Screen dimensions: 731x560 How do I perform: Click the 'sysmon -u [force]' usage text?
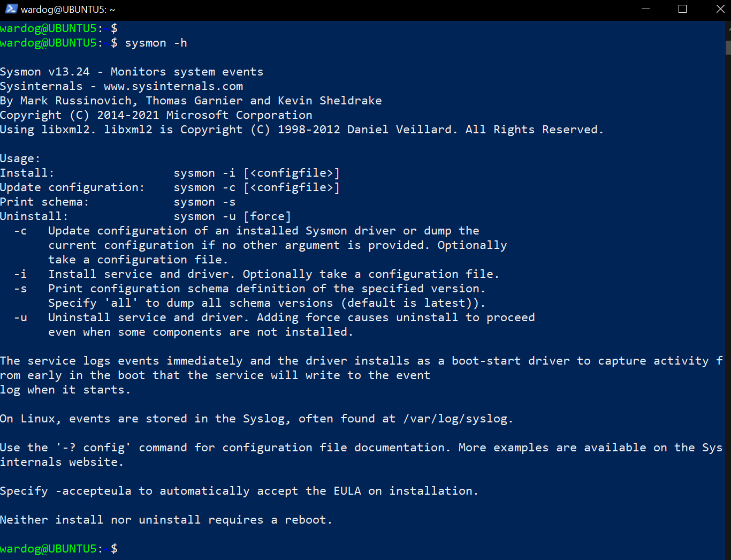coord(232,216)
